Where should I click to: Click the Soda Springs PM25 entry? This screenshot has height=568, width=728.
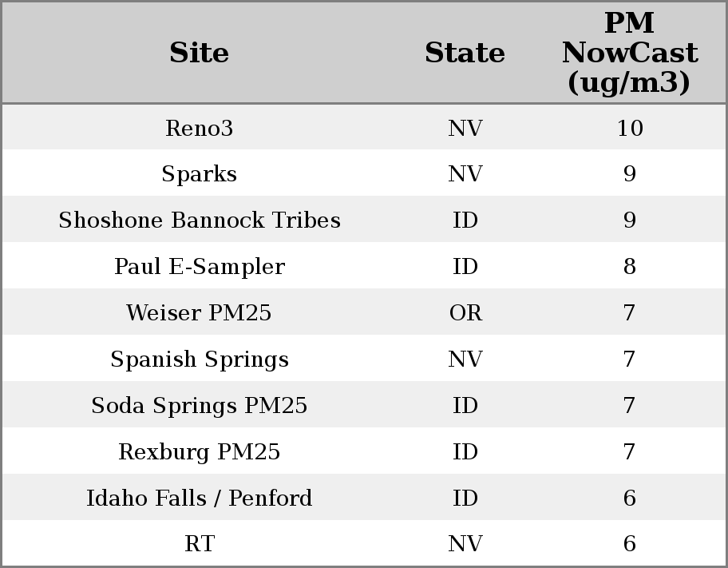point(200,406)
